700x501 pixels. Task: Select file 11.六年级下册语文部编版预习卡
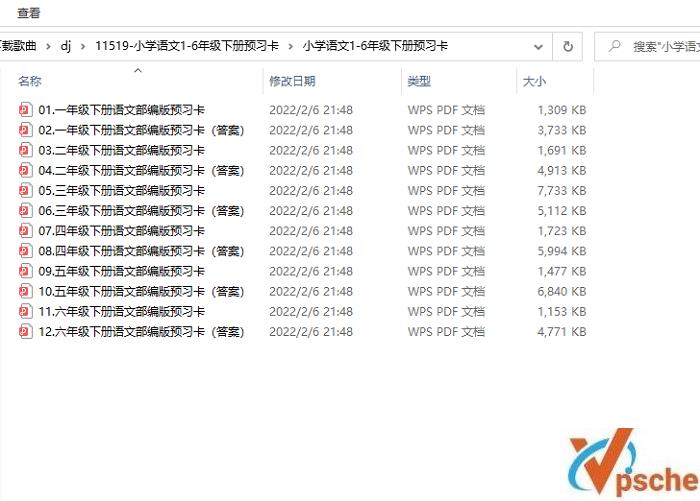coord(121,311)
